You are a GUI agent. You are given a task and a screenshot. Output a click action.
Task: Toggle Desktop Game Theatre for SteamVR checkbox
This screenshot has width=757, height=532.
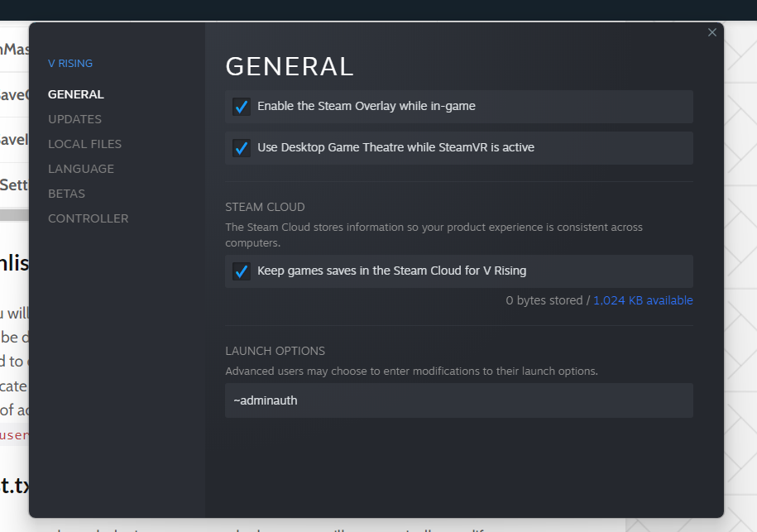point(242,148)
